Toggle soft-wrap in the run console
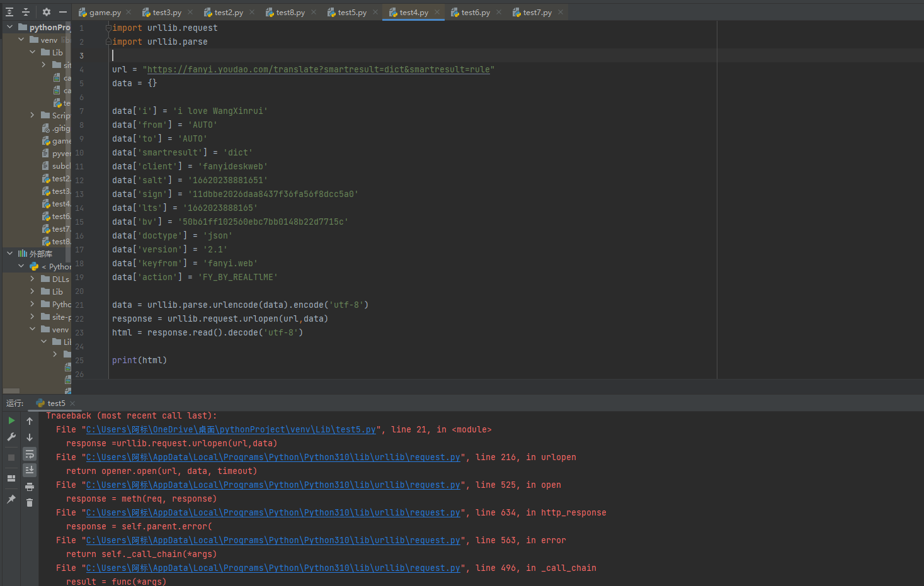 30,454
